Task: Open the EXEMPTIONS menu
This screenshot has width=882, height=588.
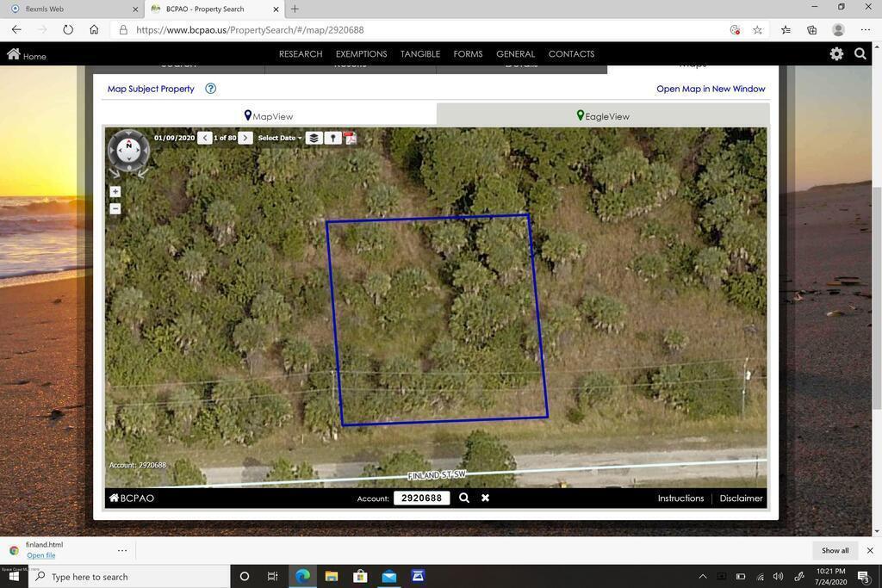Action: click(x=361, y=53)
